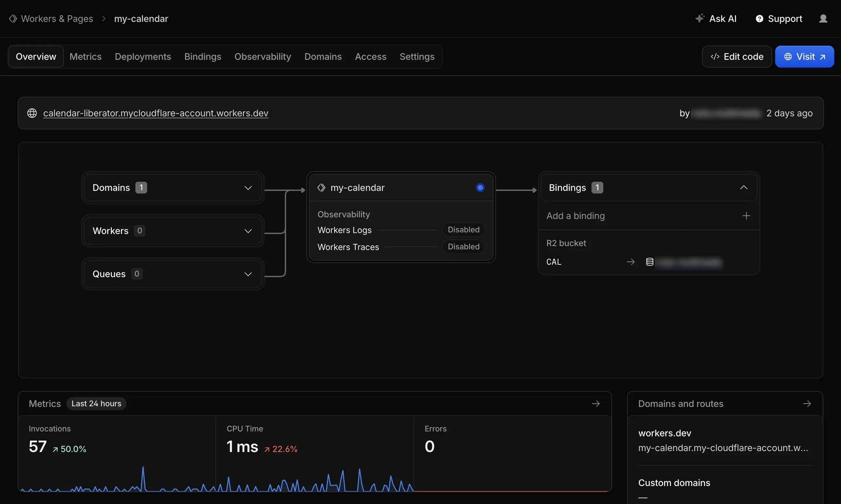This screenshot has width=841, height=504.
Task: Open Domains and routes arrow icon
Action: tap(807, 403)
